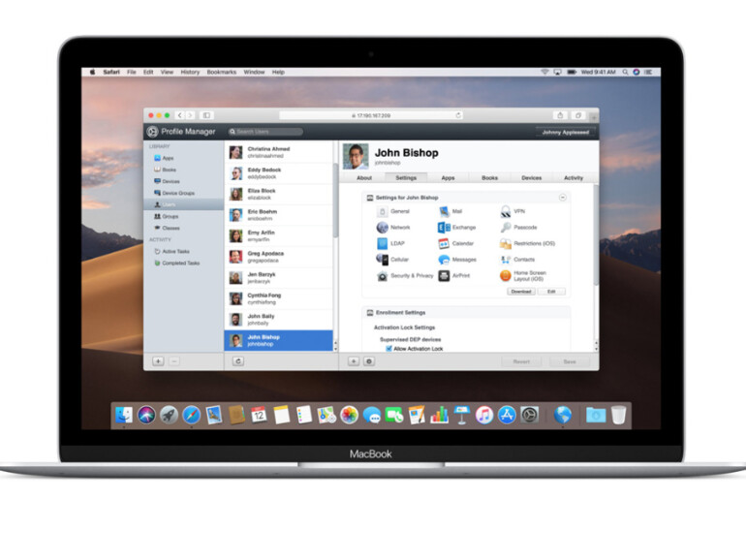746x560 pixels.
Task: Select user Eddy Bedock
Action: 279,173
